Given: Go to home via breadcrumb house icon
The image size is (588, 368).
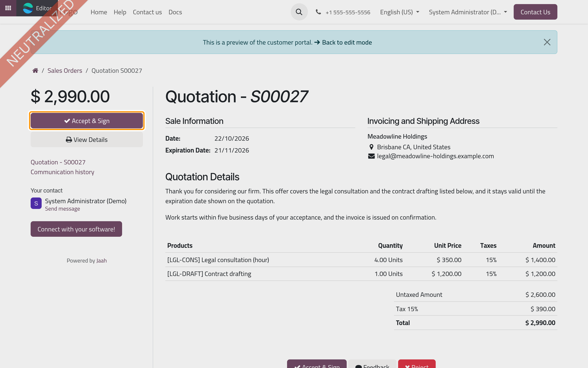Looking at the screenshot, I should click(35, 71).
